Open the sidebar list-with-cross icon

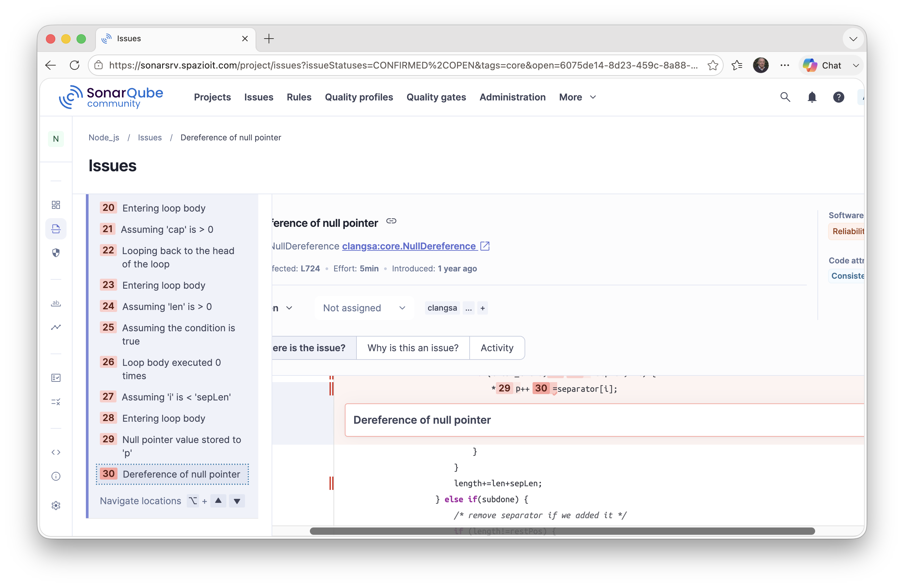point(56,402)
